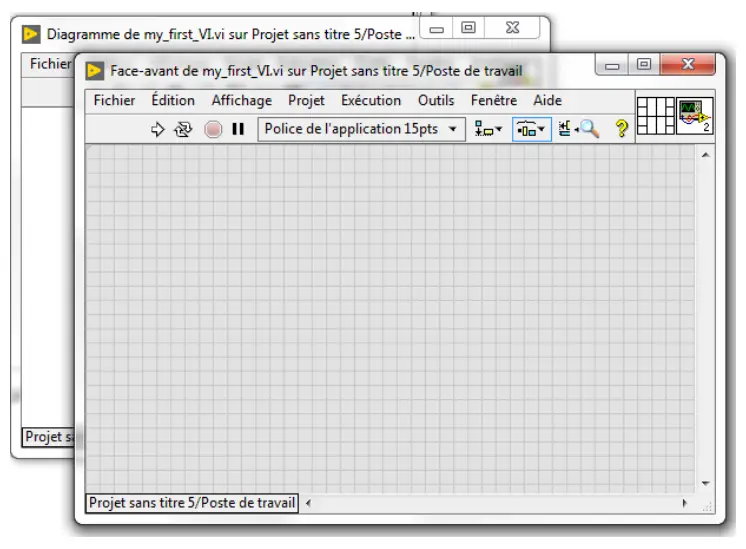Click the LabVIEW icon in Face-avant title bar
This screenshot has height=549, width=746.
tap(95, 71)
